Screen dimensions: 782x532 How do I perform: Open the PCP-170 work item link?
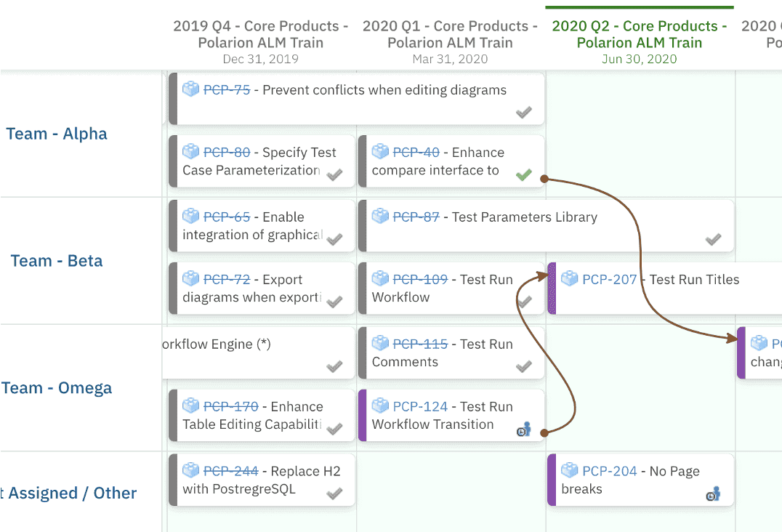[230, 406]
